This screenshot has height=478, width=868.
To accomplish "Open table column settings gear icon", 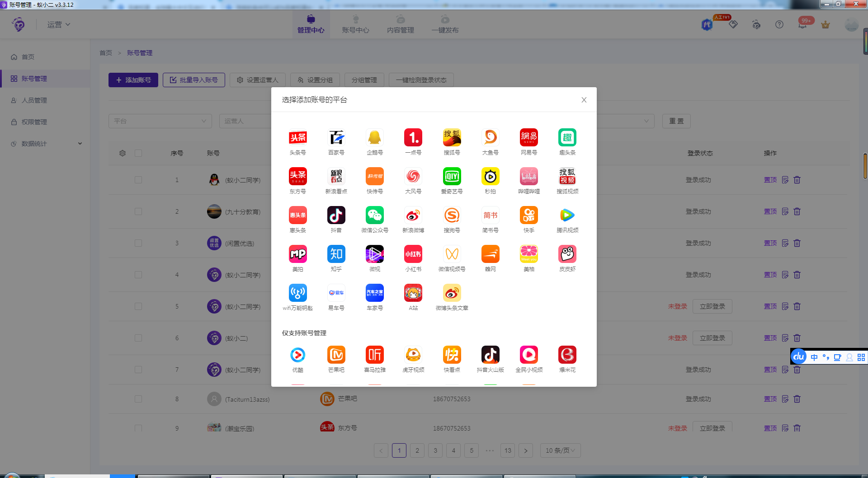I will pyautogui.click(x=123, y=153).
